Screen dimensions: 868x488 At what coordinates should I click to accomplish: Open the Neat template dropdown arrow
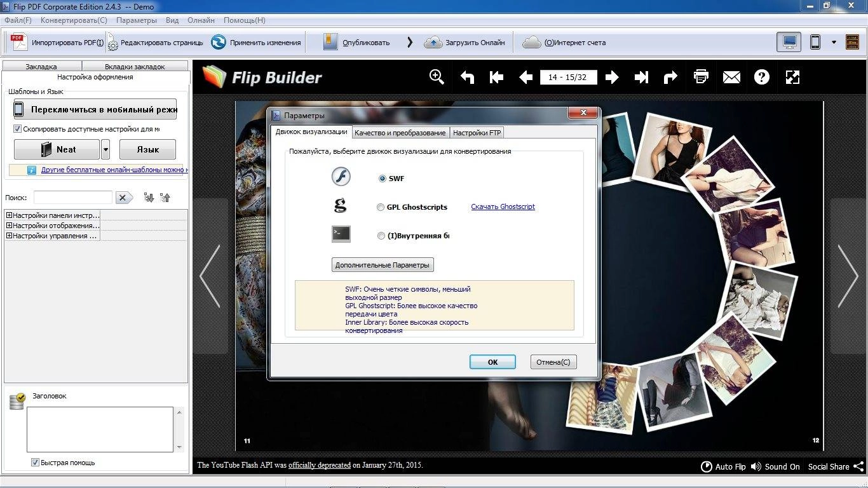105,149
